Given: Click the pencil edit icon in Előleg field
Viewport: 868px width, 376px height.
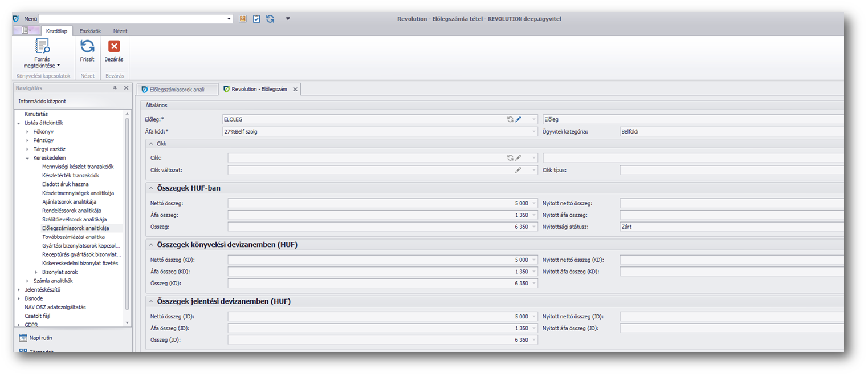Looking at the screenshot, I should pyautogui.click(x=519, y=119).
